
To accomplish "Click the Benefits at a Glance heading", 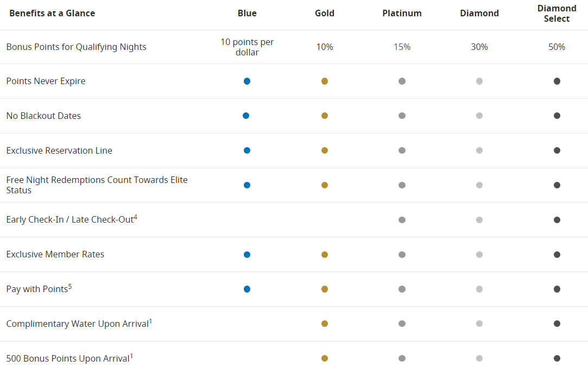I will click(52, 13).
